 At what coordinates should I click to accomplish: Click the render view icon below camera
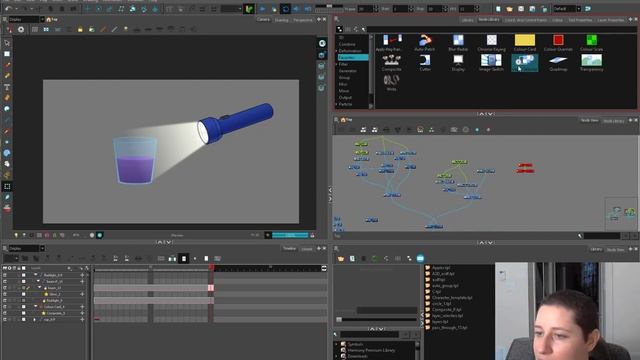point(100,235)
